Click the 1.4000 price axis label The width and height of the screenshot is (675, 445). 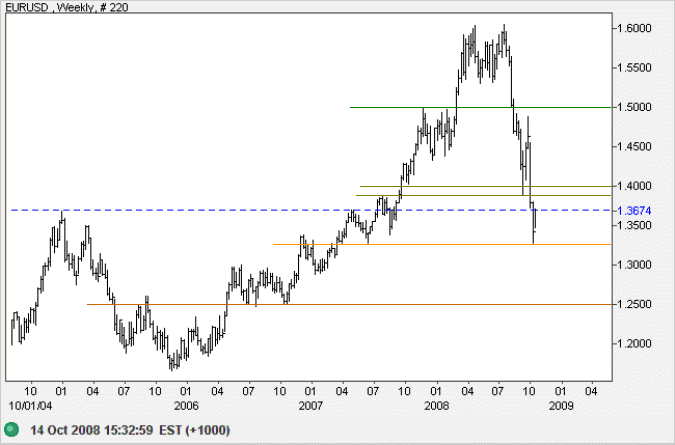click(x=634, y=186)
